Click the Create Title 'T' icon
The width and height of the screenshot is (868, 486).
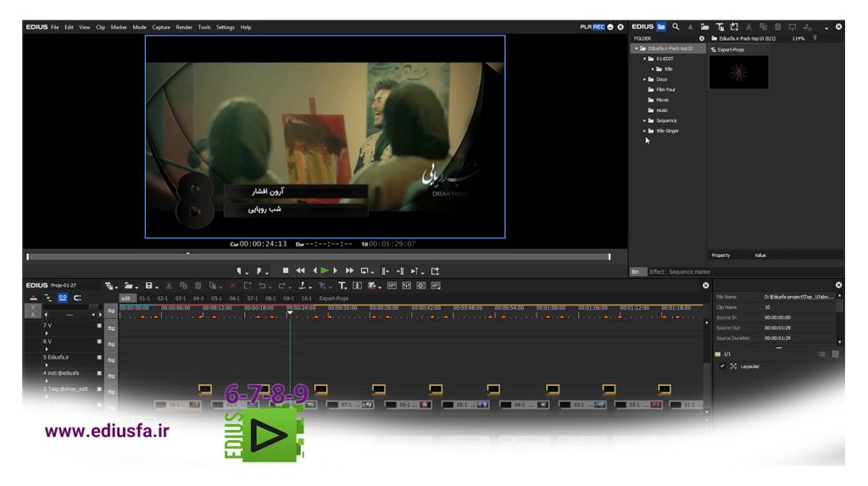342,286
